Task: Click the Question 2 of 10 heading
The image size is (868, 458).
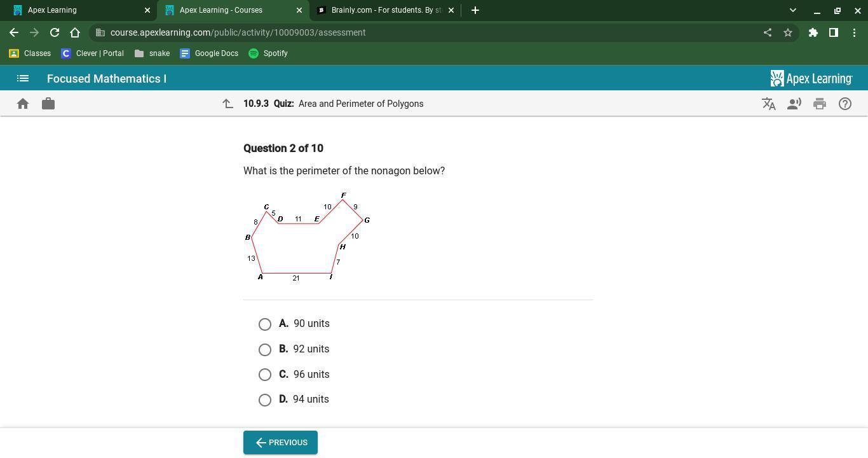Action: [283, 148]
